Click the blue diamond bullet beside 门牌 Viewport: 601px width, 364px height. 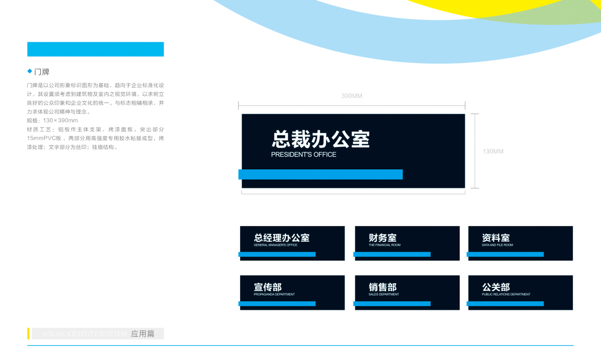click(29, 71)
